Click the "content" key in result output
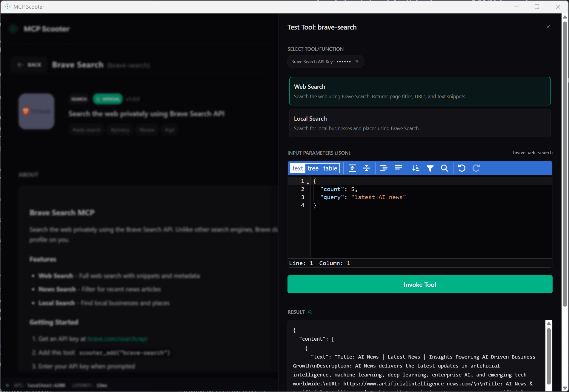Viewport: 569px width, 392px height. point(312,339)
